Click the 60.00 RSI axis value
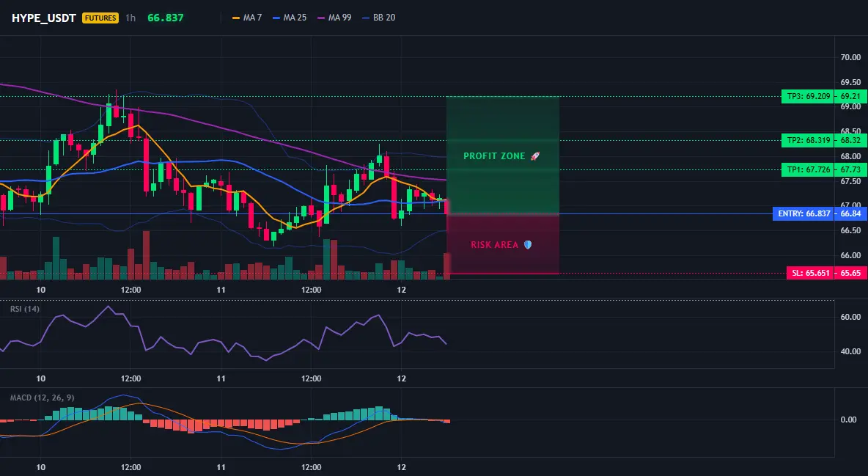 [850, 317]
